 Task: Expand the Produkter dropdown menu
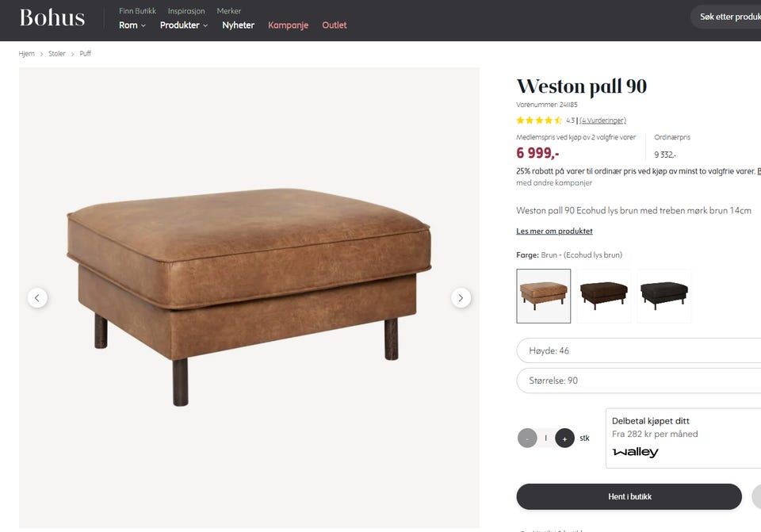click(184, 25)
